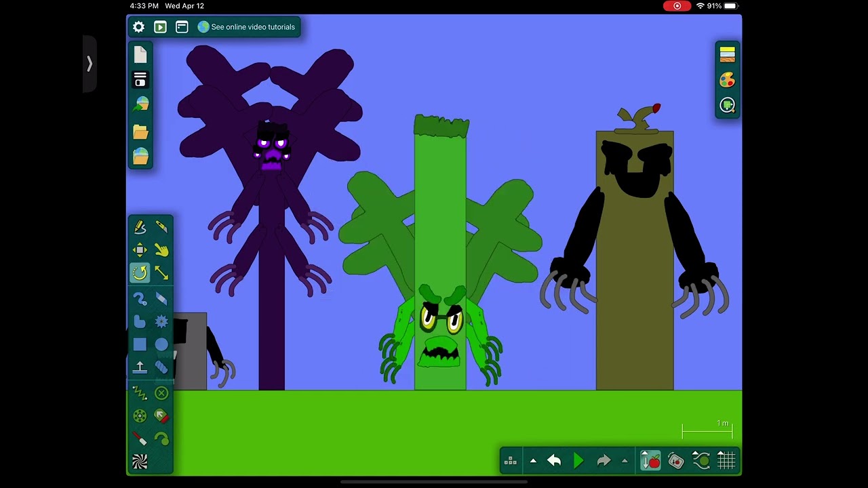This screenshot has height=488, width=868.
Task: Select the Fixate tool
Action: 161,393
